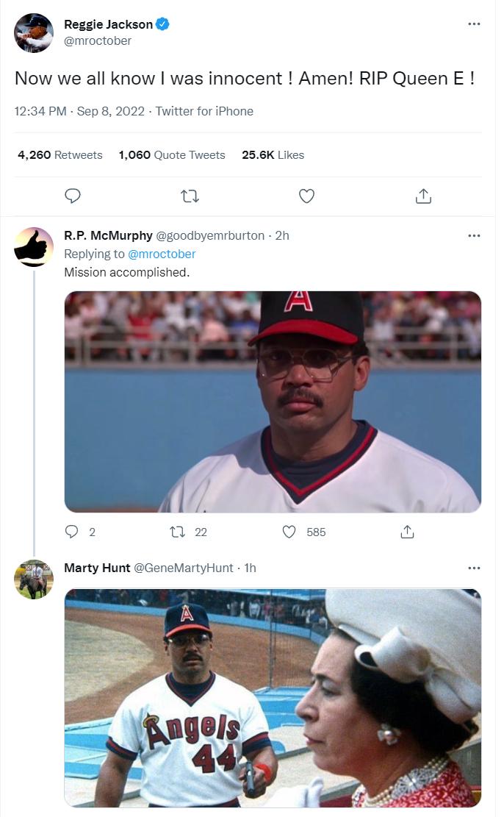The height and width of the screenshot is (817, 504).
Task: Open the share icon on the main tweet
Action: 423,196
